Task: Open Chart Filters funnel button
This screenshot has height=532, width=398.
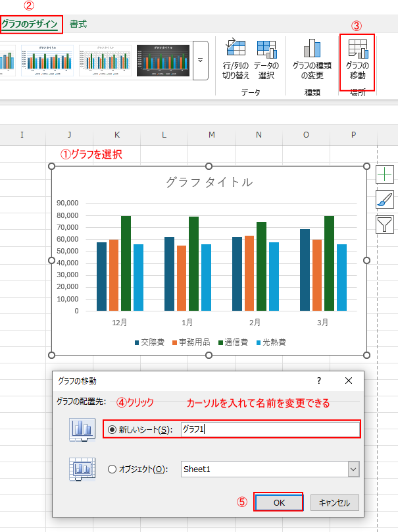Action: 385,225
